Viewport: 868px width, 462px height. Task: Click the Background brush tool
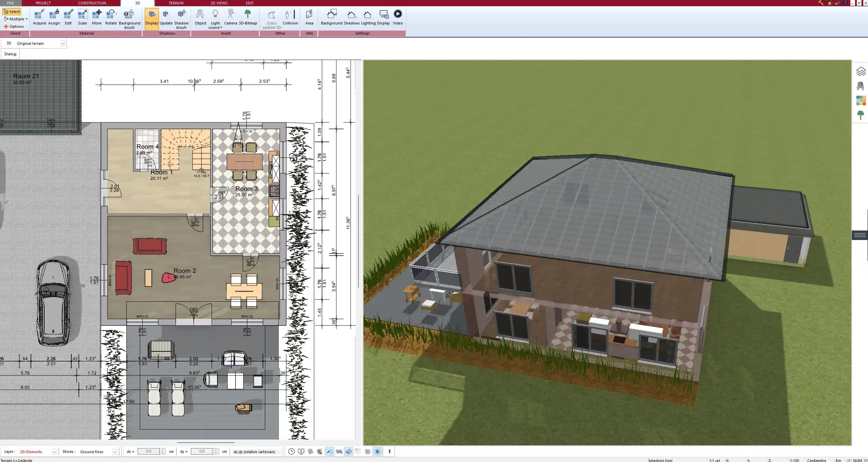pos(129,19)
